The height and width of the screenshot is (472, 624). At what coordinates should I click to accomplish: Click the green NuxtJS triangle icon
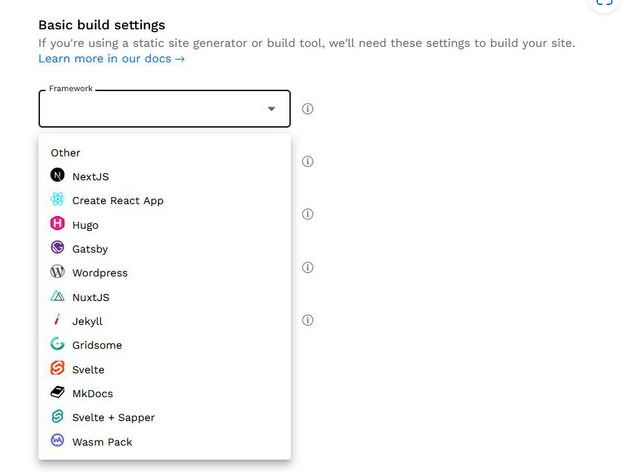(58, 297)
